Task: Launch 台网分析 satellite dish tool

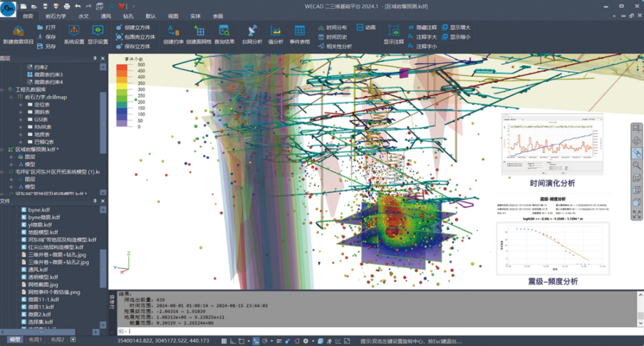Action: click(x=252, y=33)
